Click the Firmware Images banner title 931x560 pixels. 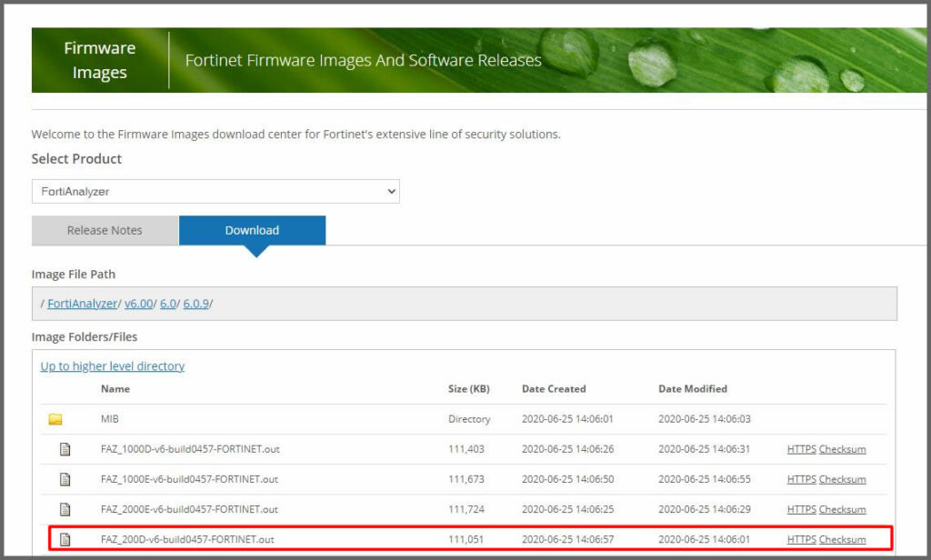point(100,60)
